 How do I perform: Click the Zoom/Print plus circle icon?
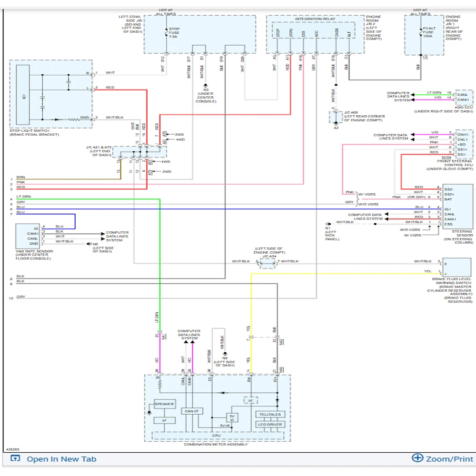coord(417,457)
